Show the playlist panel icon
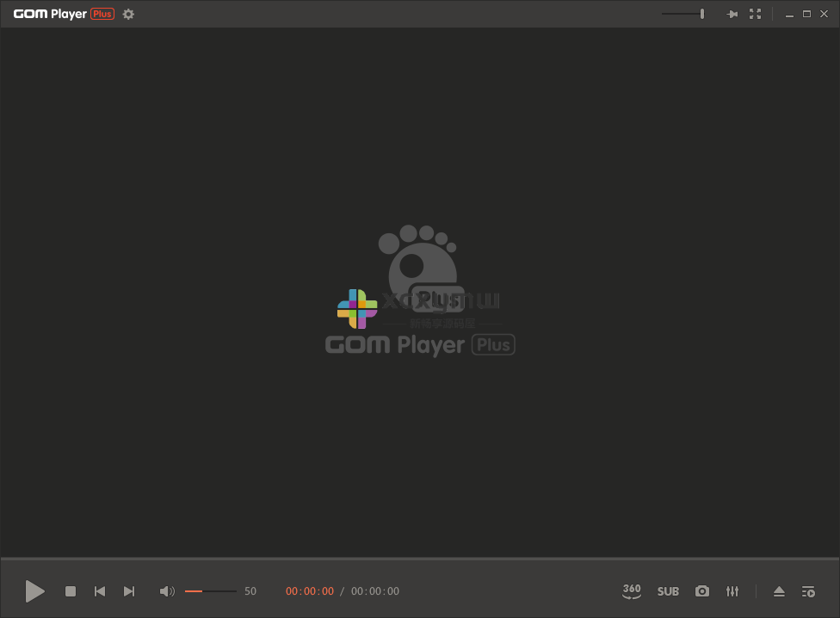The image size is (840, 618). pos(808,591)
